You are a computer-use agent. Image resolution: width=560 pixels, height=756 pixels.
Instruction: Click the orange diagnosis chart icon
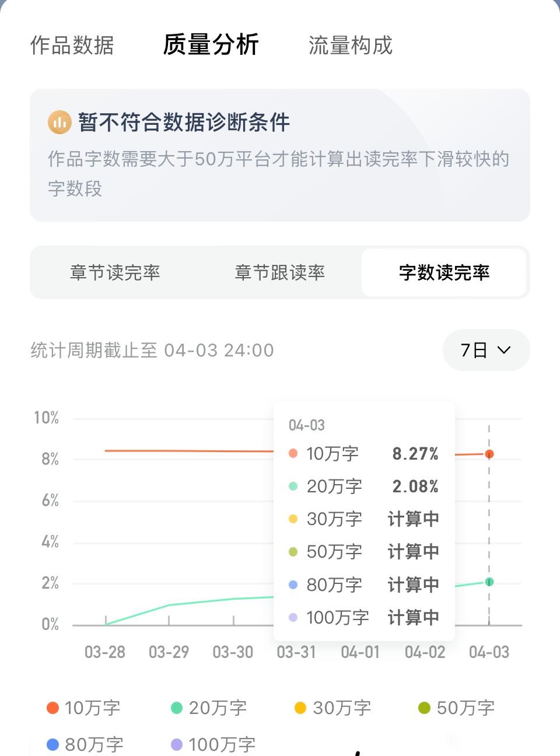(x=60, y=123)
